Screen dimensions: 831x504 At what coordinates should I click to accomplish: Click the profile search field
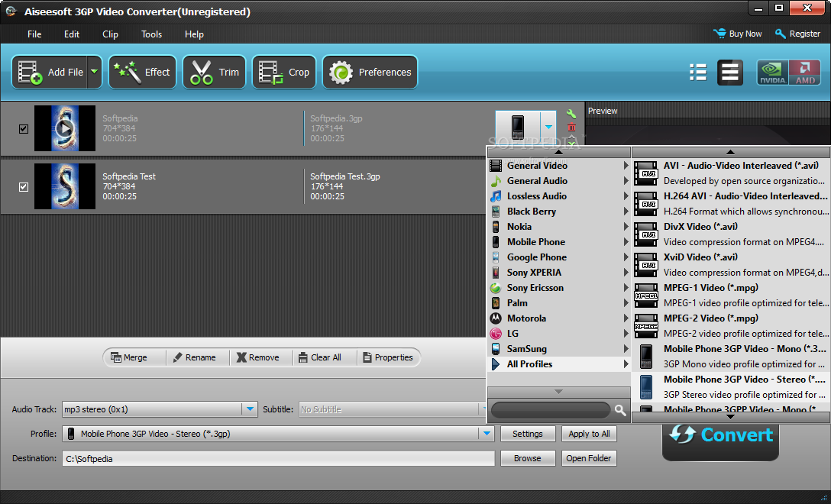click(551, 409)
